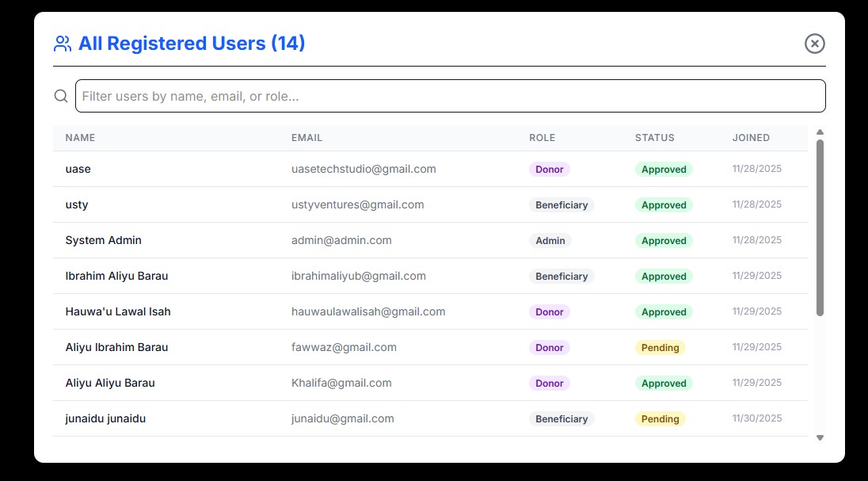868x481 pixels.
Task: Select the Hauwa'u Lawal Isah name
Action: point(118,311)
